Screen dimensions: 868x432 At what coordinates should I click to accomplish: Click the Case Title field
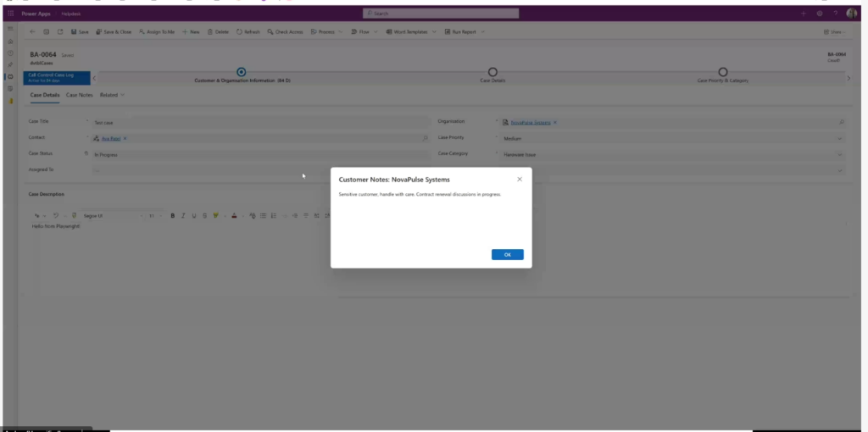click(x=261, y=122)
